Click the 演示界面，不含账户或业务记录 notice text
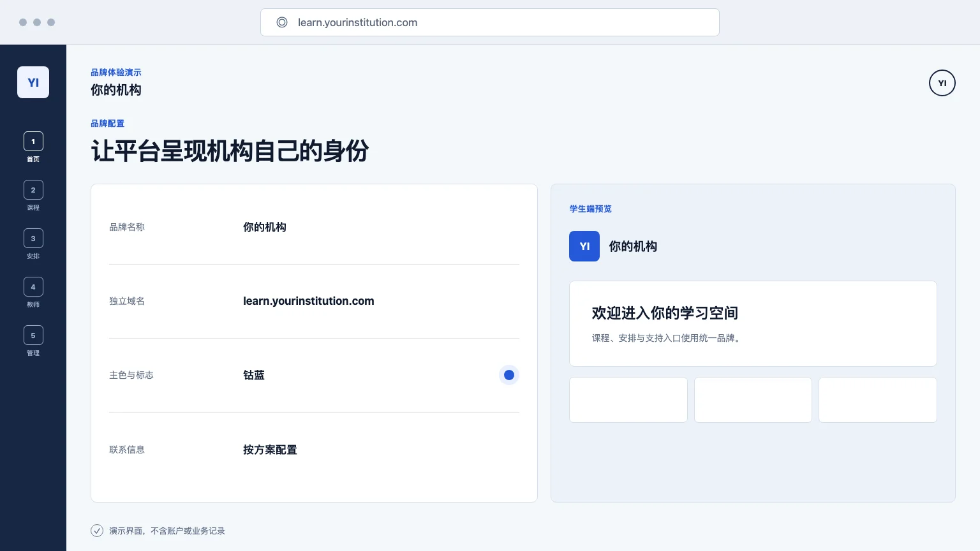Screen dimensions: 980x551 167,531
